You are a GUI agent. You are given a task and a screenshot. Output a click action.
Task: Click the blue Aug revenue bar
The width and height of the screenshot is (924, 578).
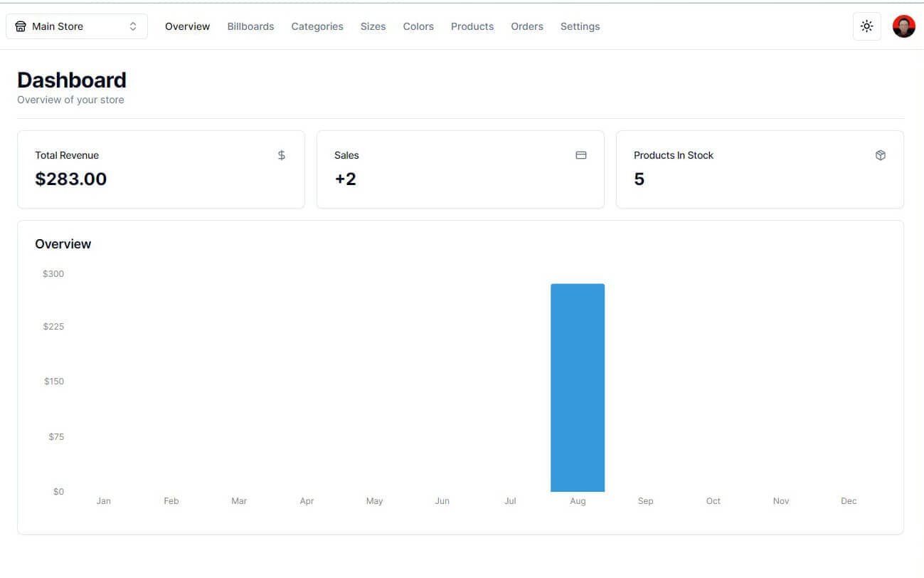tap(578, 388)
